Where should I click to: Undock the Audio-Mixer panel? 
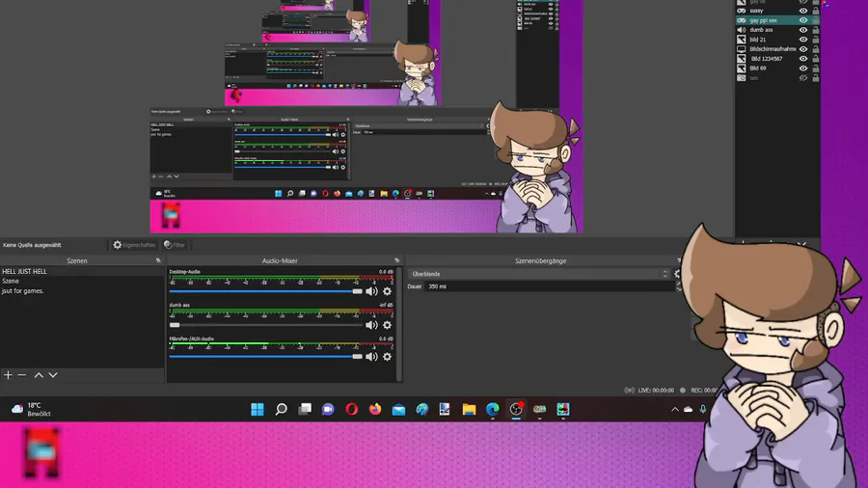click(397, 260)
